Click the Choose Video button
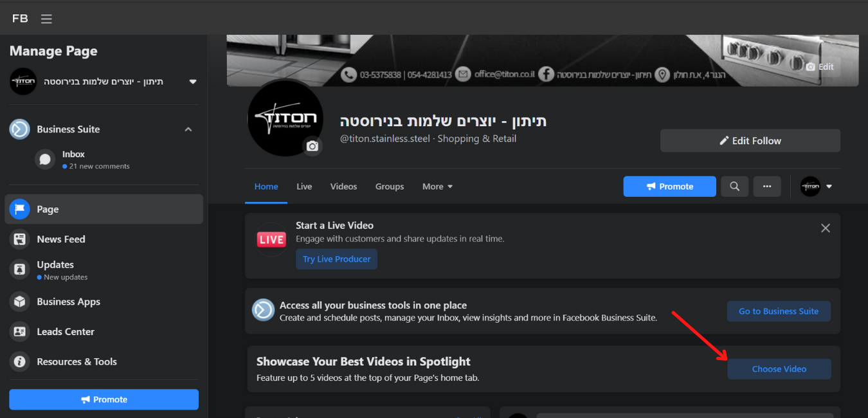 pyautogui.click(x=779, y=369)
